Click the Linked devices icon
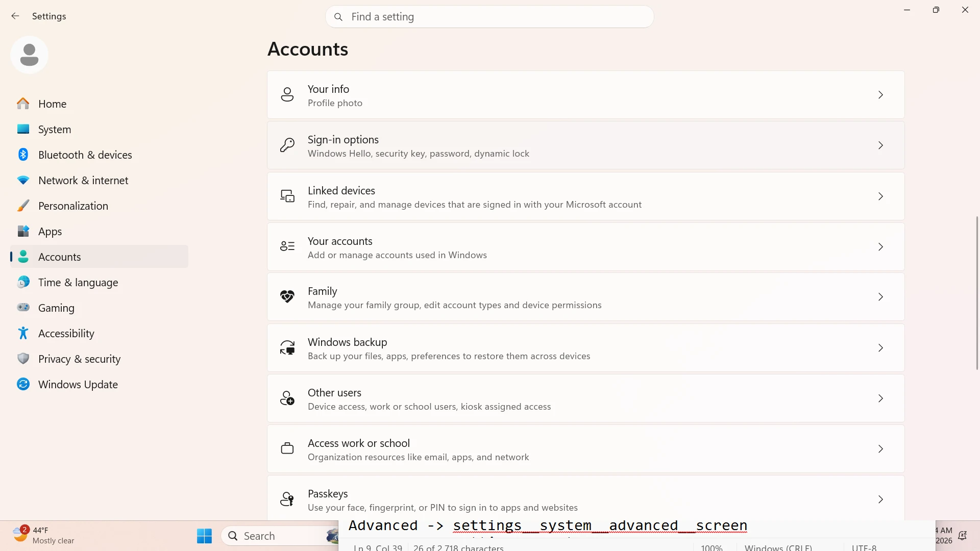The image size is (980, 551). point(287,196)
